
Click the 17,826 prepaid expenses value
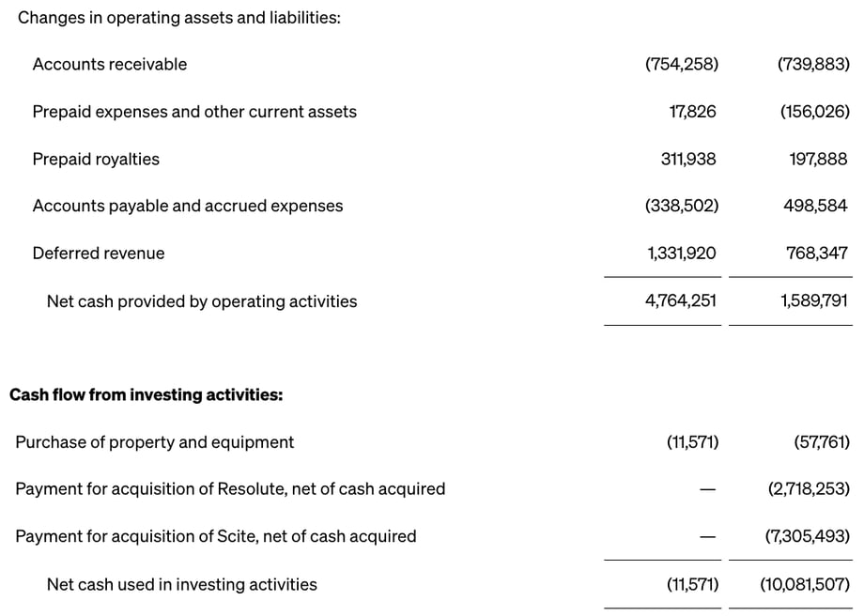click(692, 112)
